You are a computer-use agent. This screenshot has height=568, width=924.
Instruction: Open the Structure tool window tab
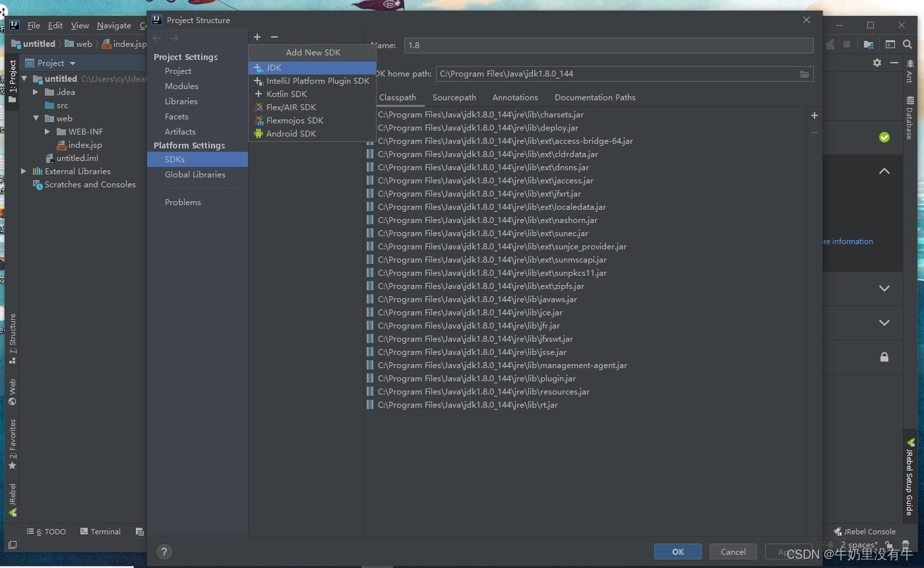point(12,338)
